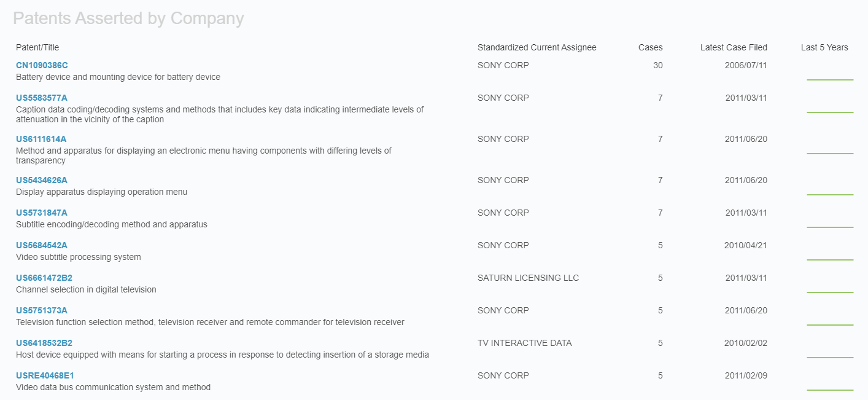
Task: Sort by Cases column header
Action: point(650,47)
